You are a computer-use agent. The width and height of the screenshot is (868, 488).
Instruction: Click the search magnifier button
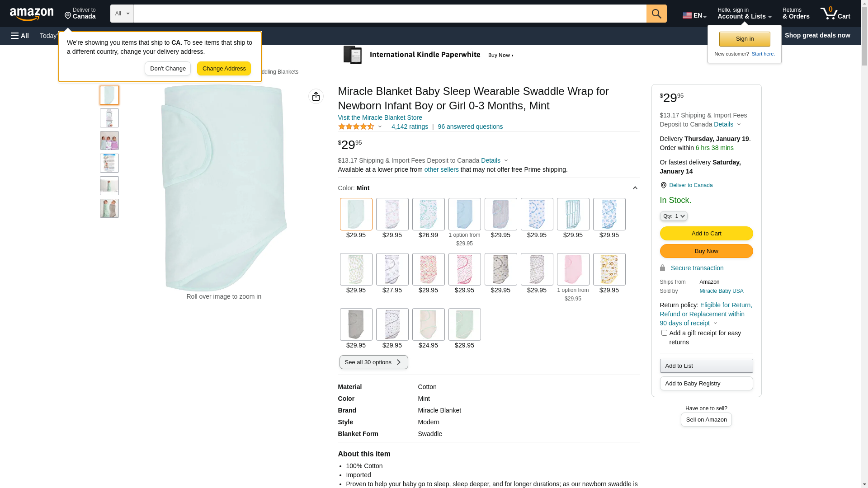click(656, 14)
